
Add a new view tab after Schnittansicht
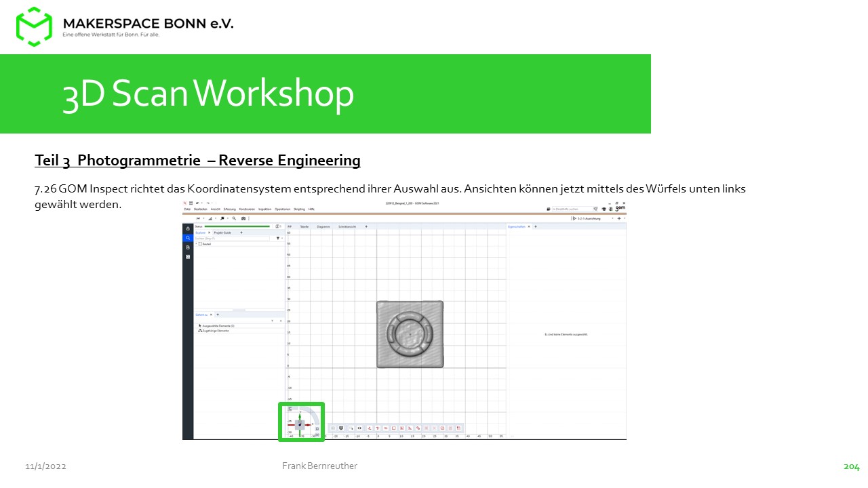click(366, 226)
